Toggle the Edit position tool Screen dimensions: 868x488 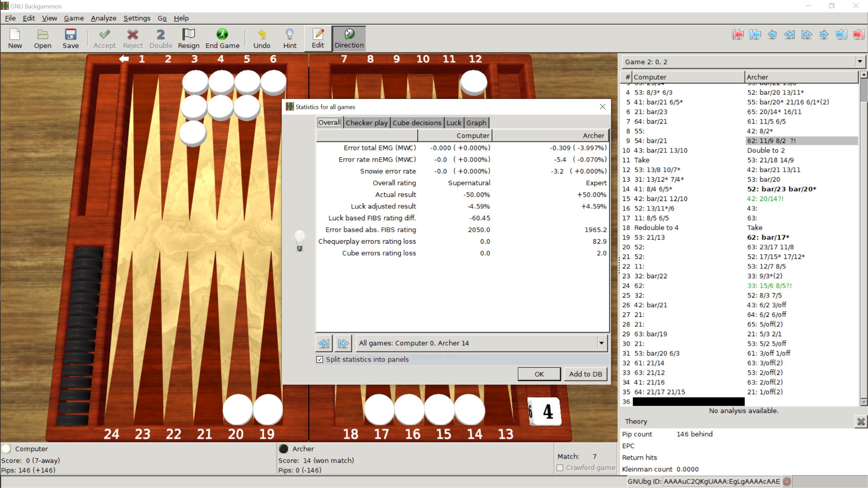point(318,38)
